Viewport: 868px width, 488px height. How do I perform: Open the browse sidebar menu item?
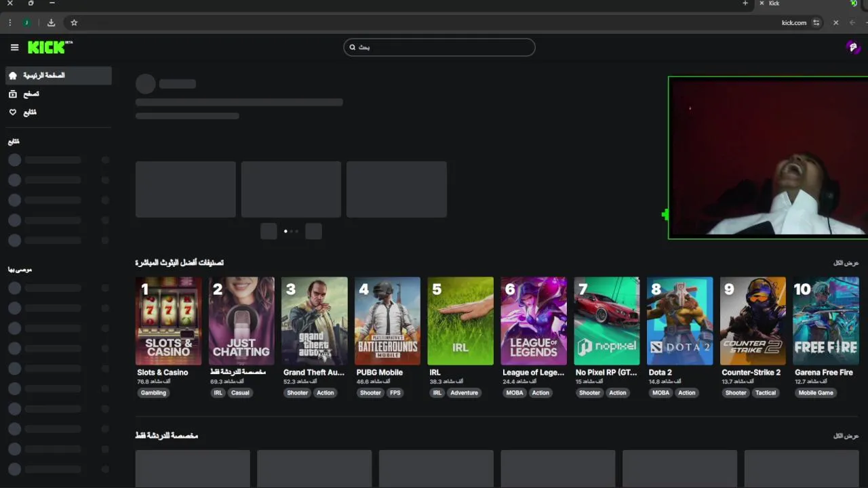pyautogui.click(x=59, y=94)
